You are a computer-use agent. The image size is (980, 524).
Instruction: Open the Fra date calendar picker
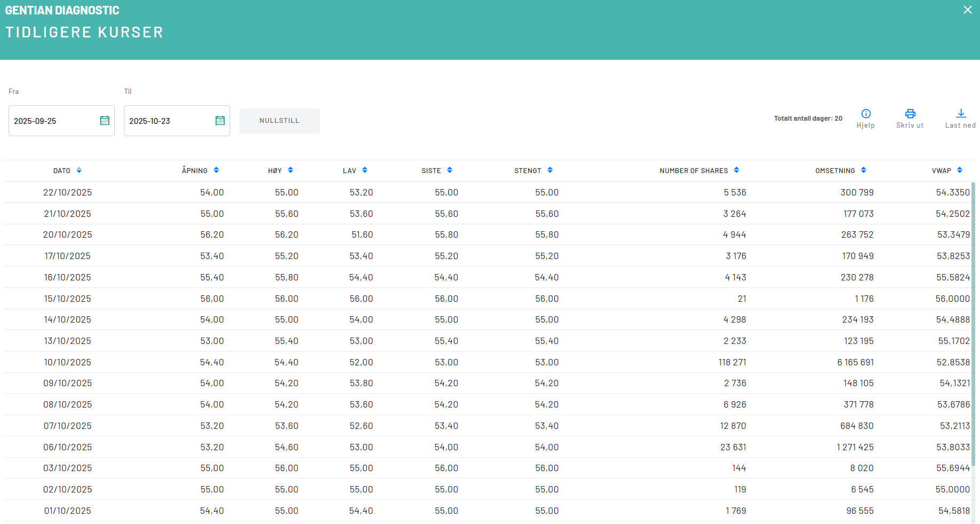click(105, 121)
